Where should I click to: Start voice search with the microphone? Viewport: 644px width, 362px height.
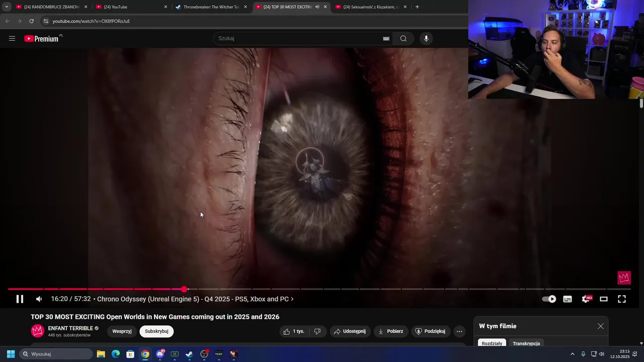[x=426, y=39]
